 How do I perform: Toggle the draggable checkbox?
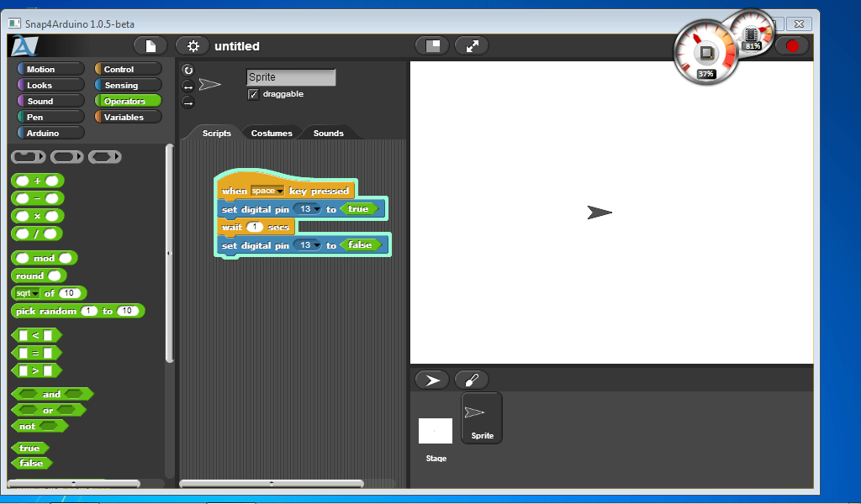click(x=253, y=94)
